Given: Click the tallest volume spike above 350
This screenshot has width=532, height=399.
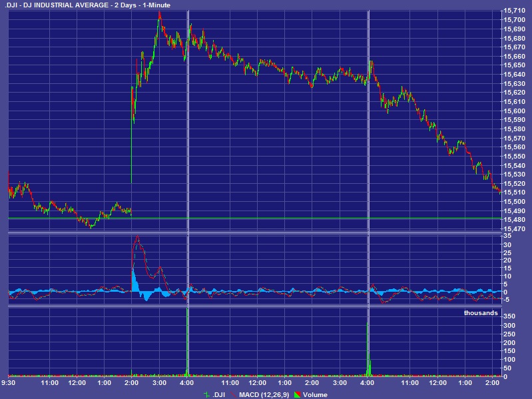Looking at the screenshot, I should [x=187, y=341].
